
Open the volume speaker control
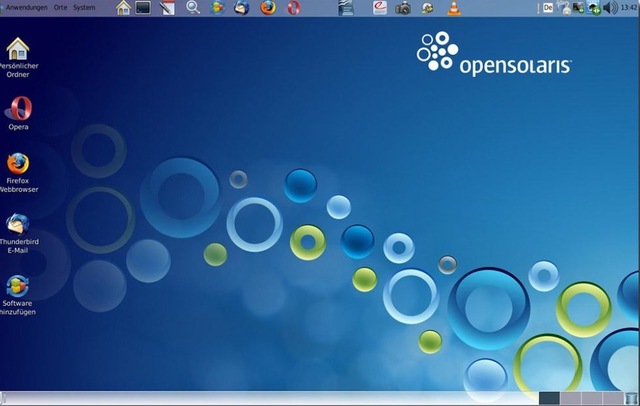(x=610, y=8)
